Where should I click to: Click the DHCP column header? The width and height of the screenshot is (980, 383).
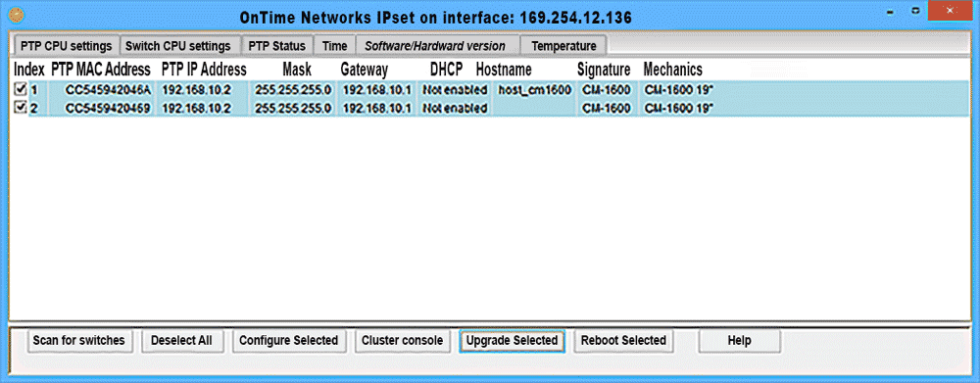[446, 69]
